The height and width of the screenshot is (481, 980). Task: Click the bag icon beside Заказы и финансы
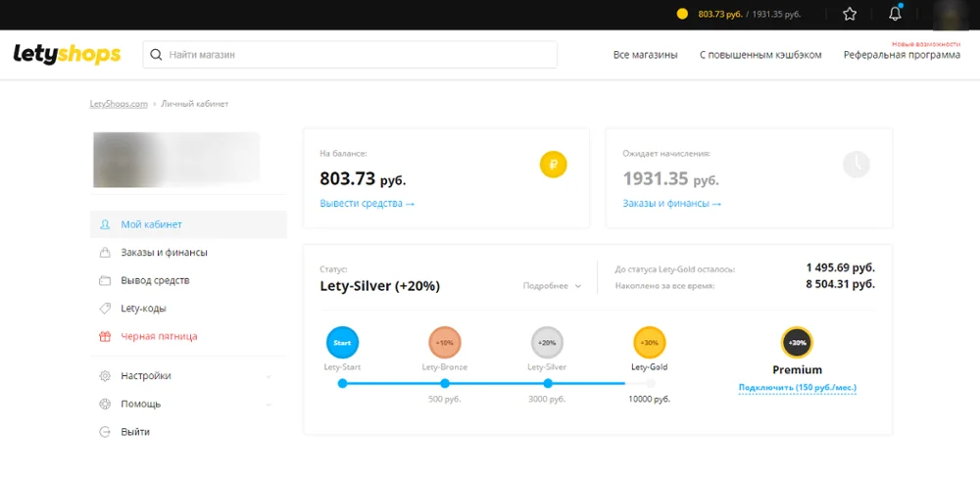pos(105,253)
